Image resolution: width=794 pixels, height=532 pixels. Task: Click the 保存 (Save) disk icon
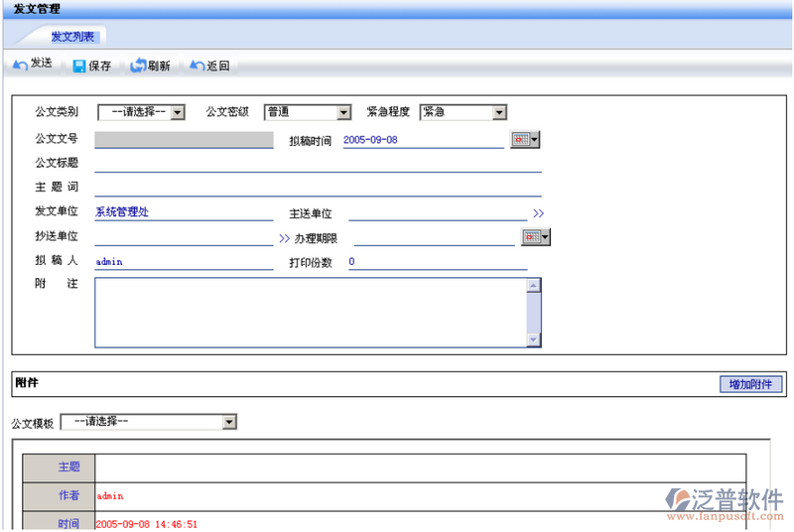79,66
